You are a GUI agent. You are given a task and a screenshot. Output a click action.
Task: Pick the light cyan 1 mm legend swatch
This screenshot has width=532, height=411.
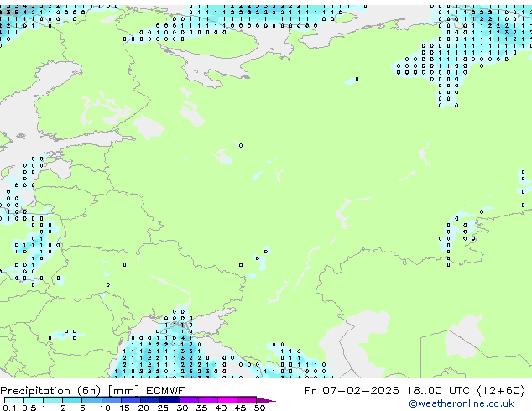pos(53,400)
